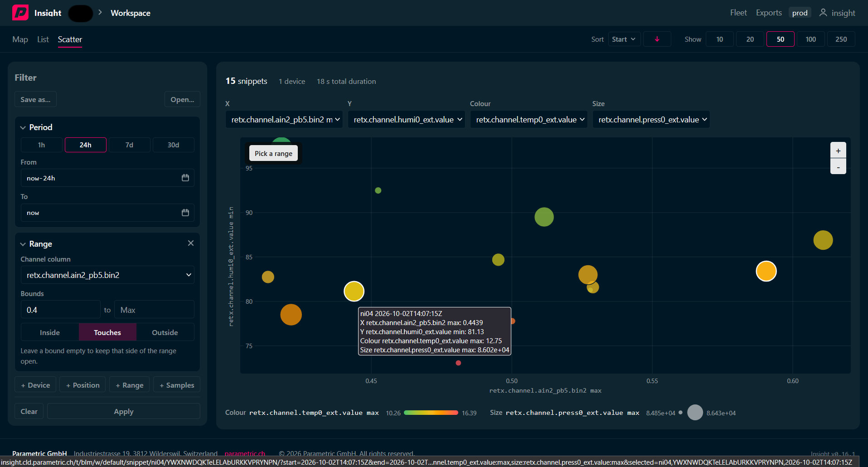Viewport: 868px width, 467px height.
Task: Remove the Range filter with X icon
Action: coord(191,243)
